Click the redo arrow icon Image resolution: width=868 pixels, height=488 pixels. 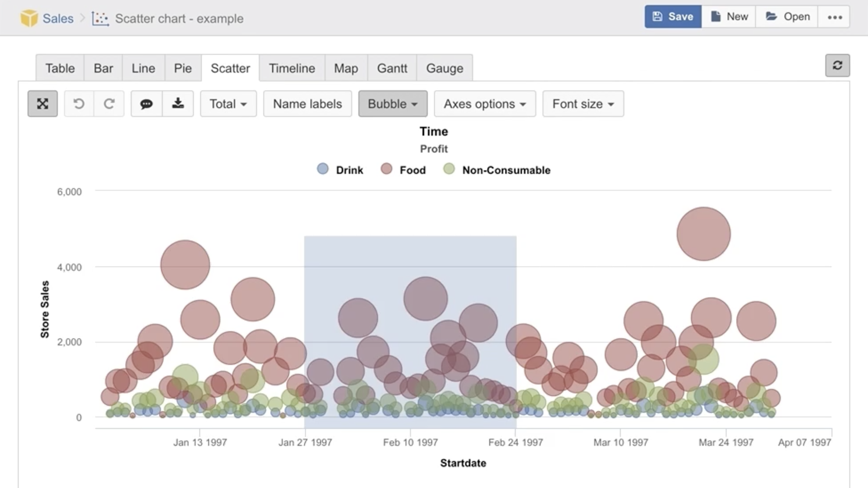(109, 104)
